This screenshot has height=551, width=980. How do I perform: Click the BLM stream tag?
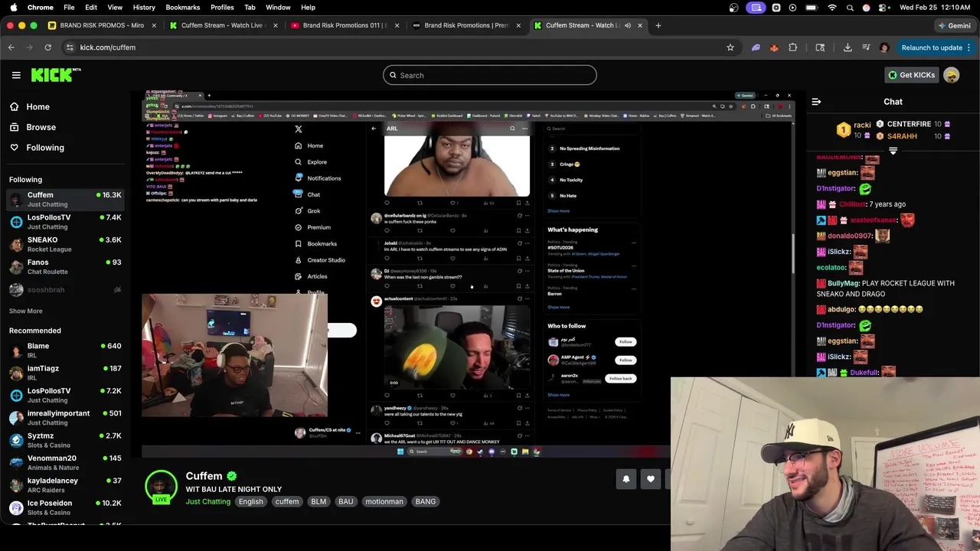(318, 502)
